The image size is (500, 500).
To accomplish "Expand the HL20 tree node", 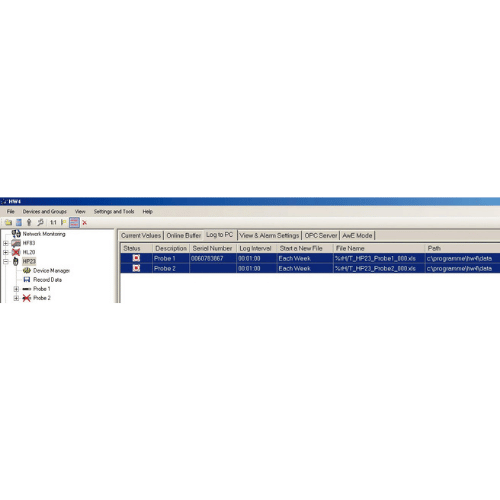I will [6, 252].
